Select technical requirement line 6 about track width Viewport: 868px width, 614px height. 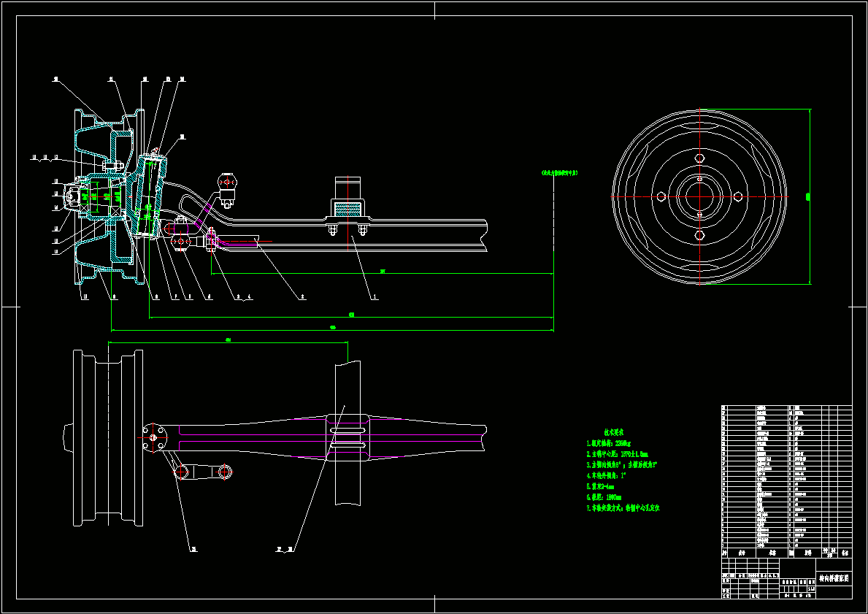click(x=604, y=497)
